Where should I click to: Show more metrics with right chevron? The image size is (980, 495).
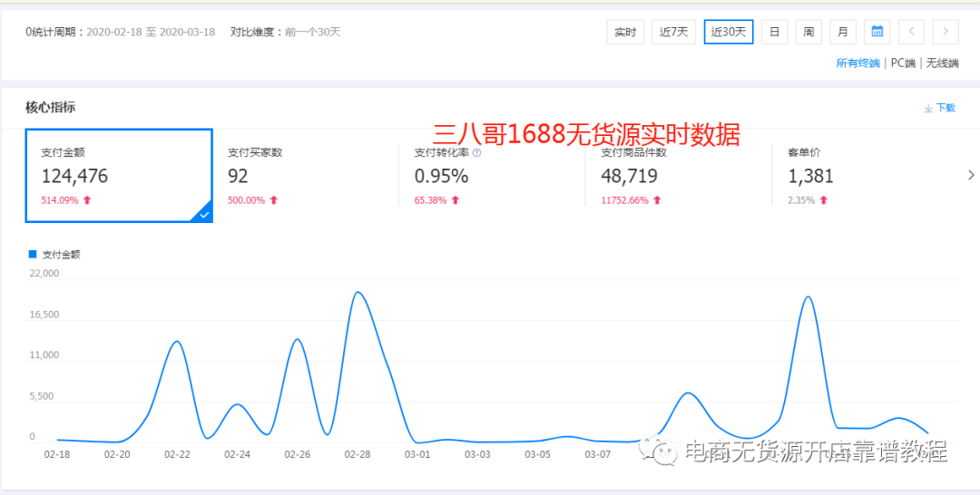tap(971, 175)
